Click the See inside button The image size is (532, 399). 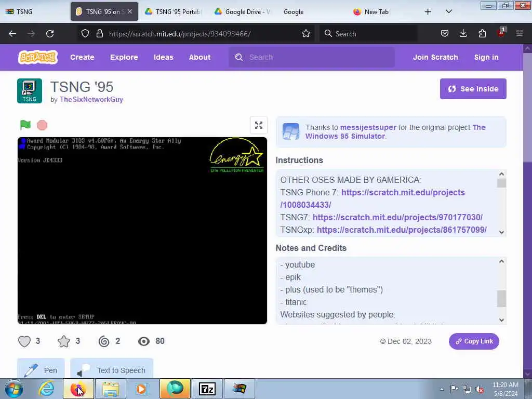[x=473, y=89]
